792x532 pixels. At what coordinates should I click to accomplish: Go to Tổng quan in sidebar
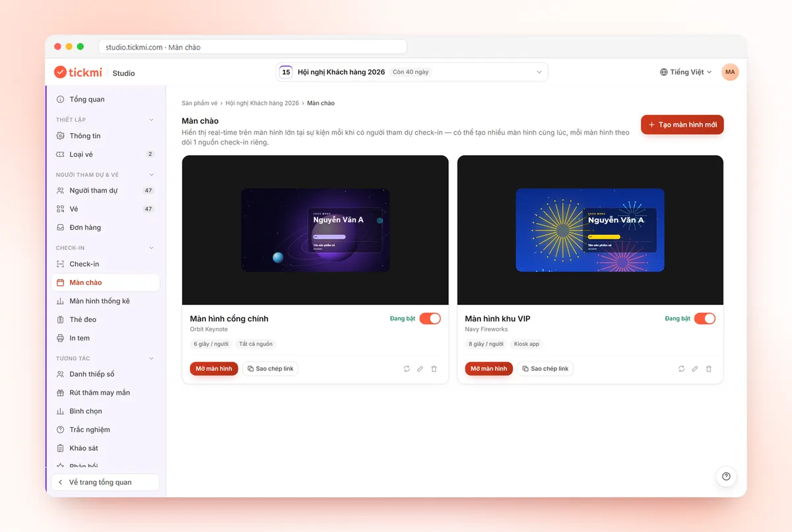coord(106,99)
